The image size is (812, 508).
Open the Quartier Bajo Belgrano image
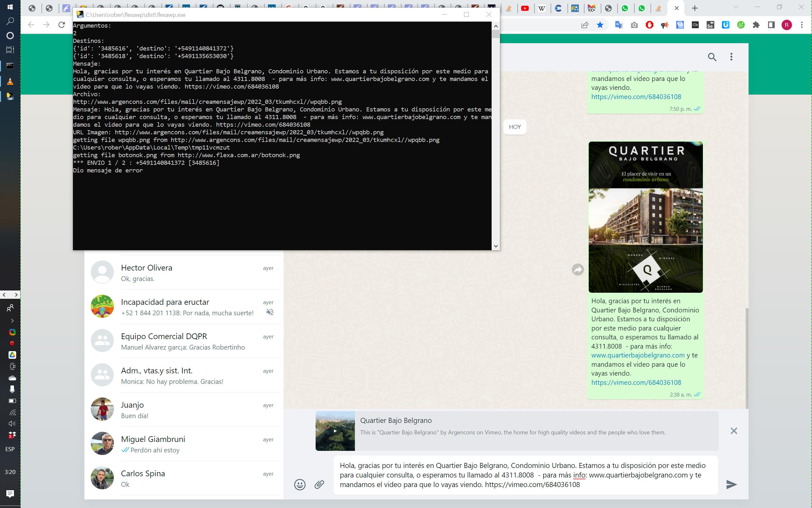point(645,217)
